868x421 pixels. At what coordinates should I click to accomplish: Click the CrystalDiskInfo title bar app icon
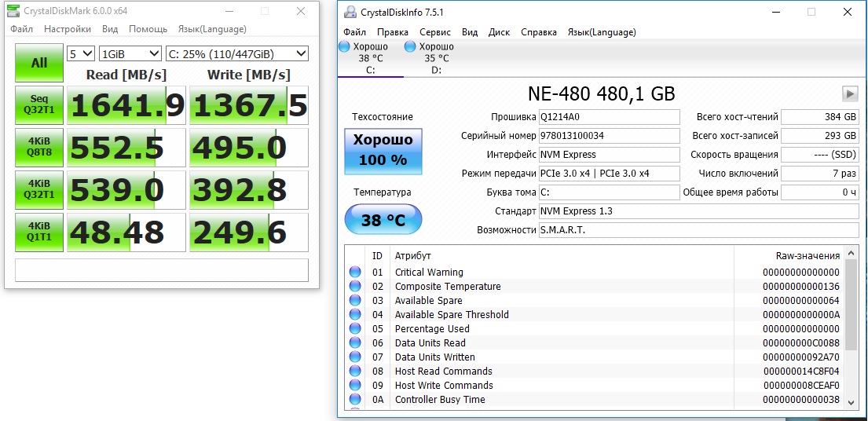[x=350, y=12]
